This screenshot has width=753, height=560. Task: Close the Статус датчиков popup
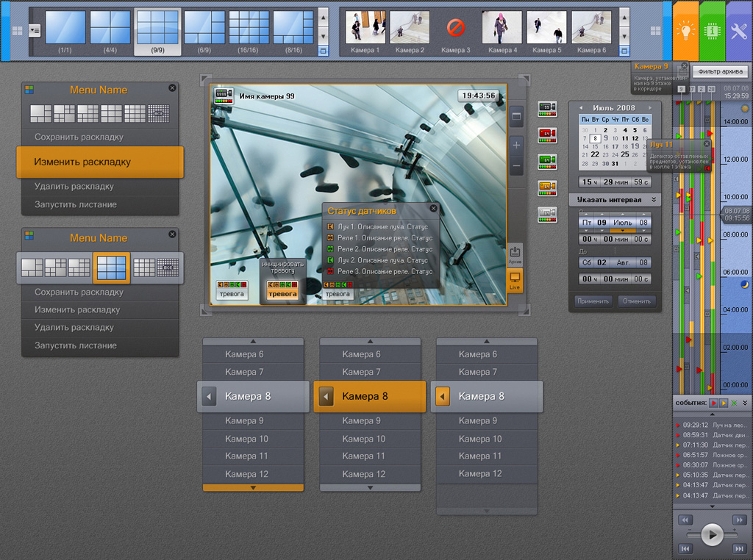[x=434, y=208]
